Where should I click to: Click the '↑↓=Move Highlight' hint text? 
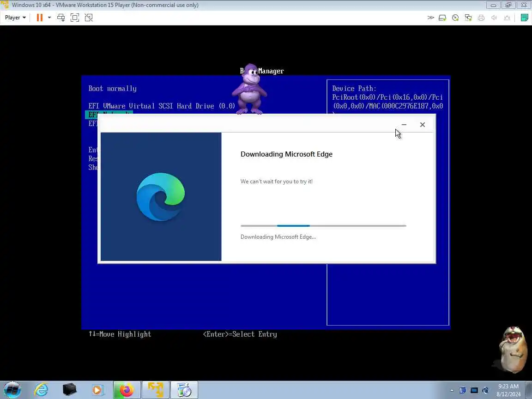pos(120,334)
